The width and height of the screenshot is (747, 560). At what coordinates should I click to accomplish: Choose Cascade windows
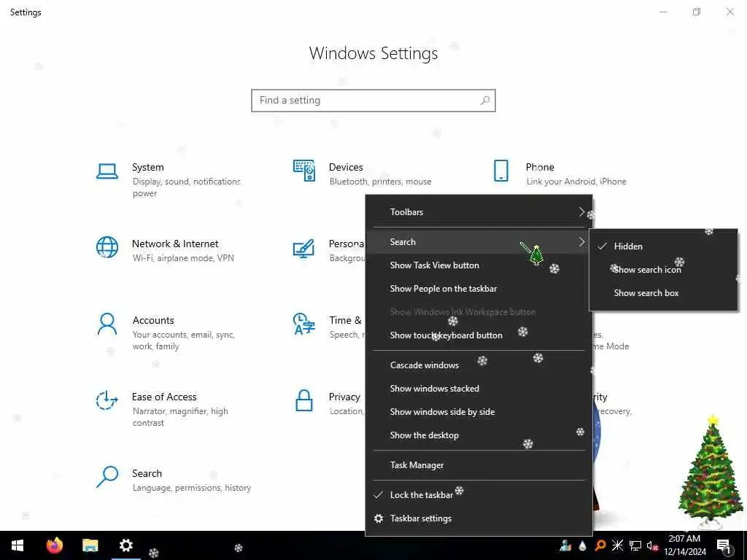479,365
